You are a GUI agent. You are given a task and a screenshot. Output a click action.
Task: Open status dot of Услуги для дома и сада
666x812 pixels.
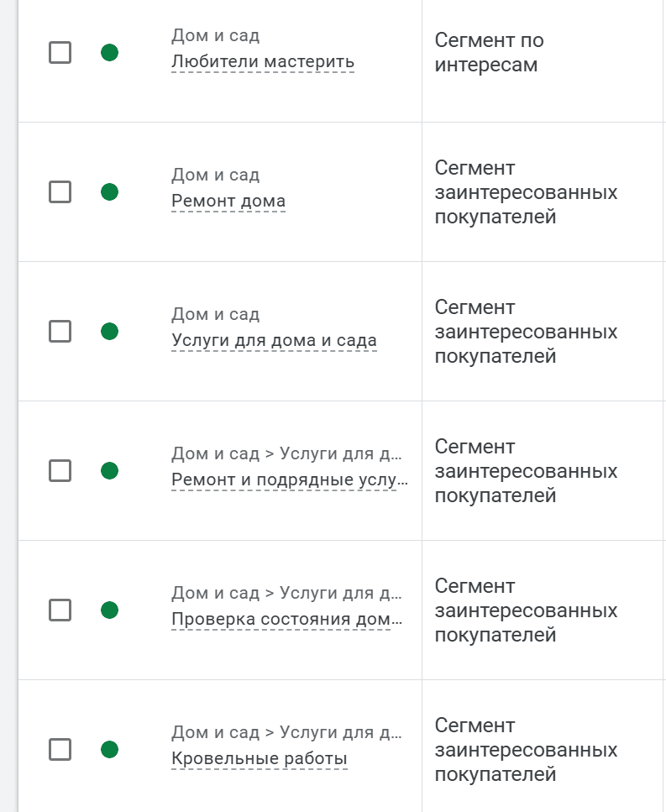click(x=109, y=331)
